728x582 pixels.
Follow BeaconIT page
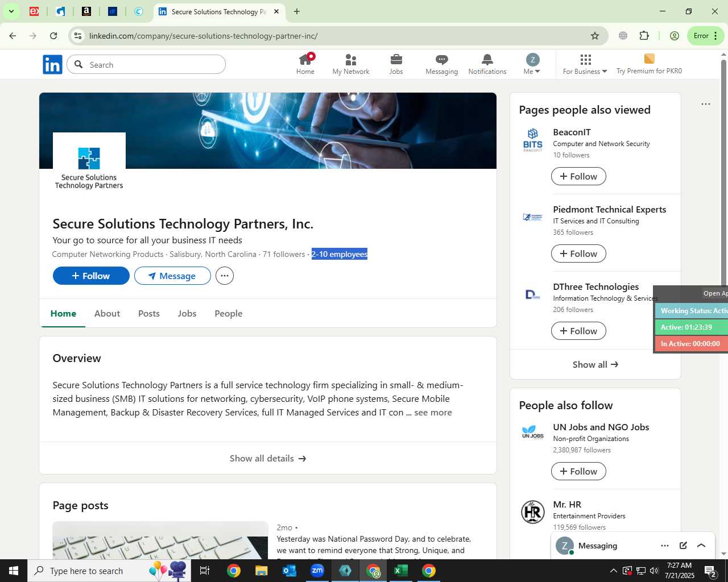click(578, 176)
